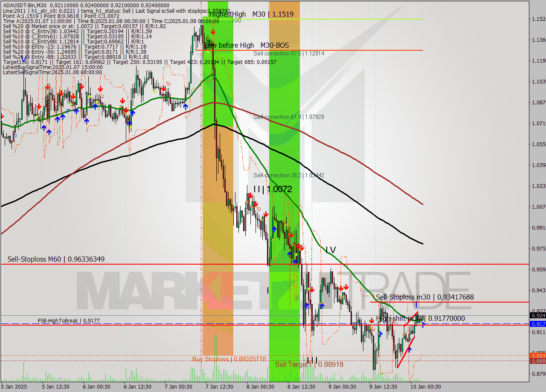Click the LatestBuySignalTime text line

tap(53, 67)
